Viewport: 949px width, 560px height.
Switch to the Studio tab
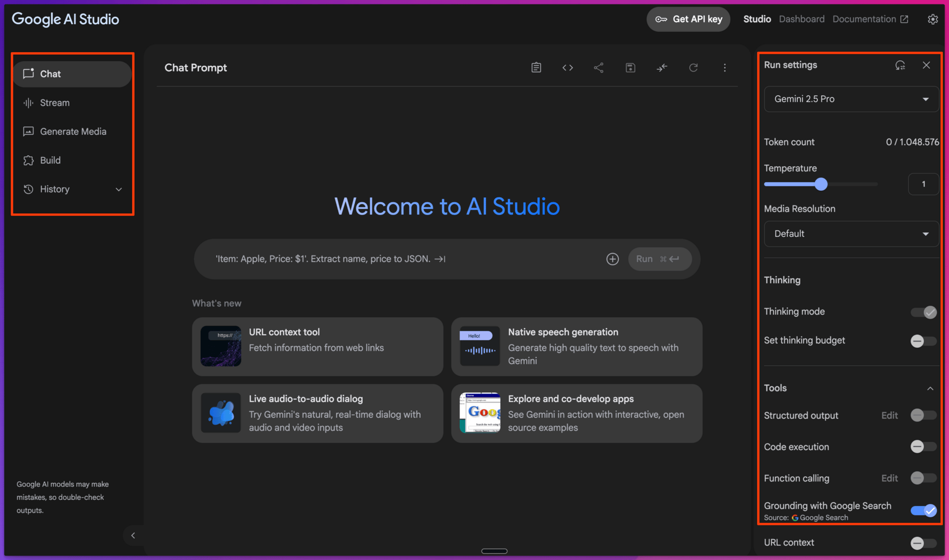coord(757,19)
